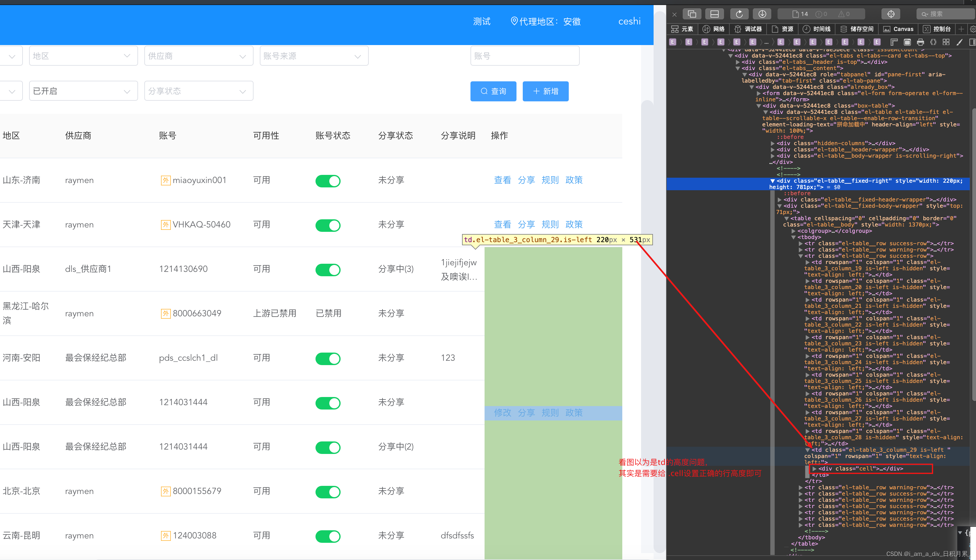This screenshot has width=976, height=560.
Task: Click the 账号 text input field
Action: [x=524, y=56]
